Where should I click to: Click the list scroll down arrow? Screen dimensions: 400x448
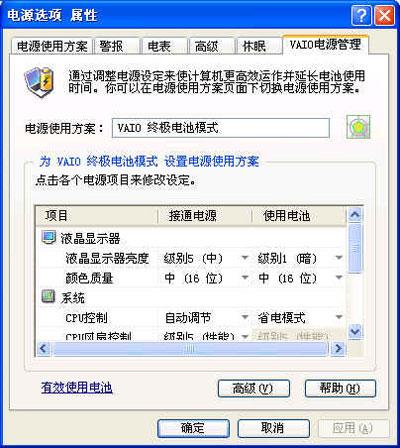click(355, 332)
